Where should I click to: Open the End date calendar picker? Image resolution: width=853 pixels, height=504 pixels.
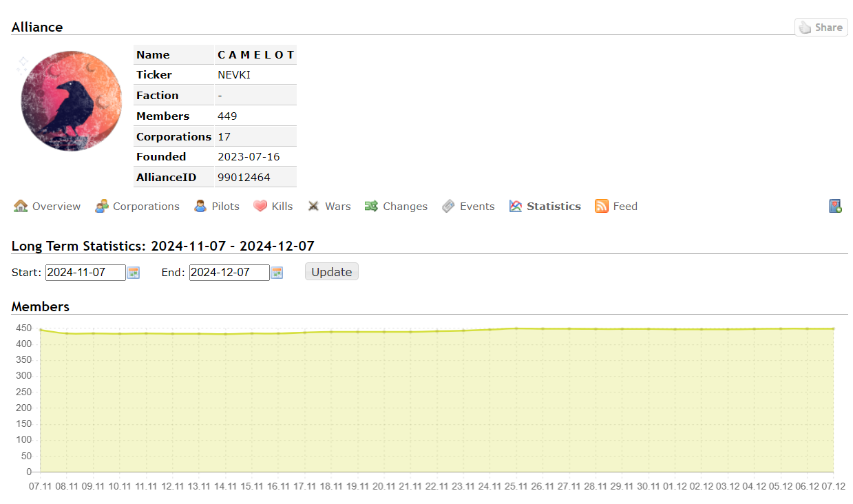277,273
